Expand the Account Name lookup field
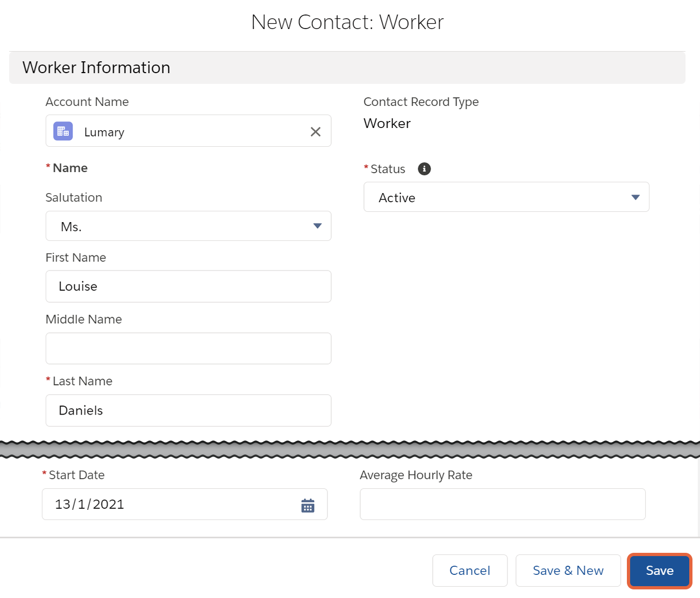 pos(188,131)
